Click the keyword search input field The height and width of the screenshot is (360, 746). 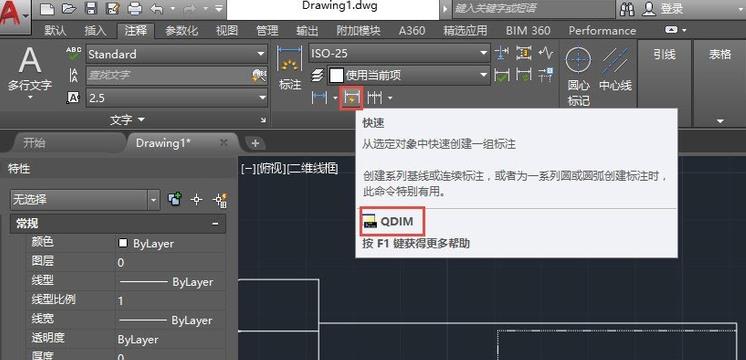click(533, 9)
